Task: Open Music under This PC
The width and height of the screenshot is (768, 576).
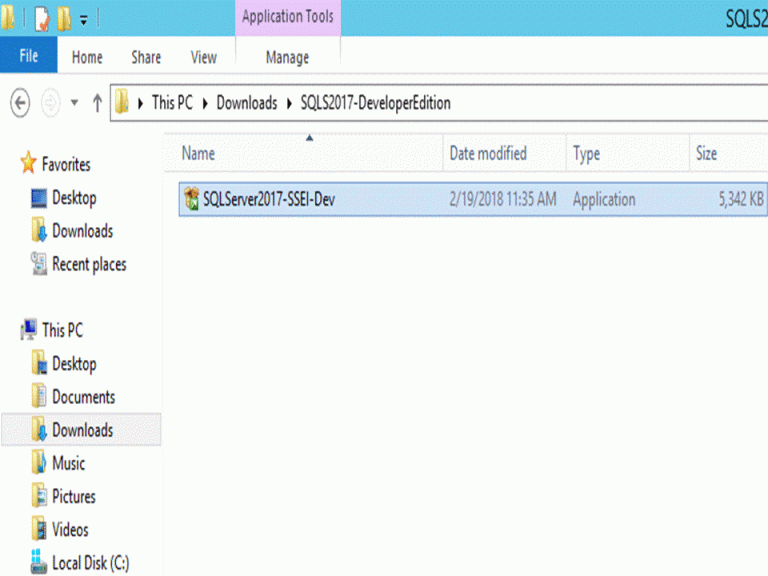Action: tap(69, 463)
